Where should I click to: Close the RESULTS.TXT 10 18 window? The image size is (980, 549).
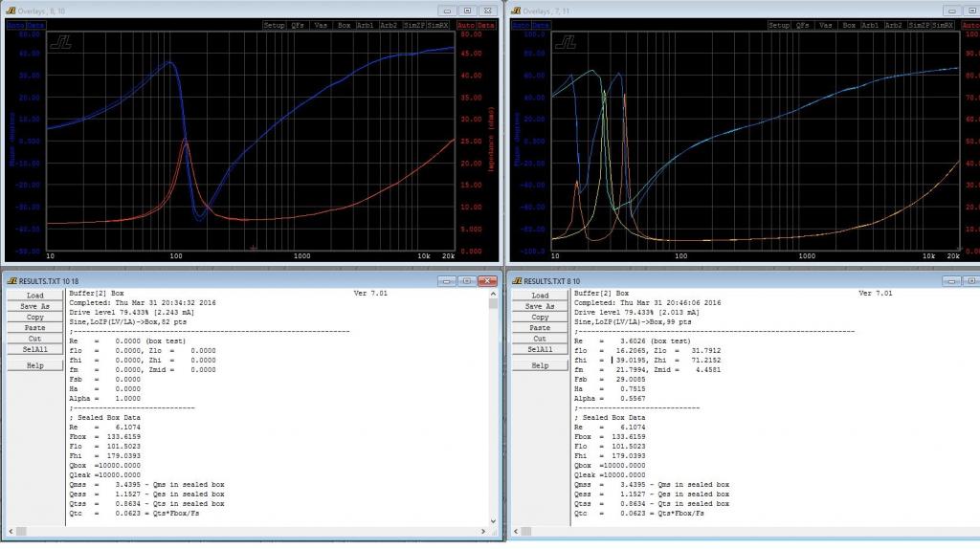click(487, 281)
